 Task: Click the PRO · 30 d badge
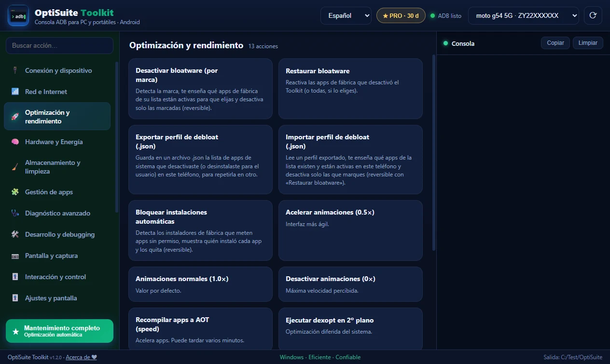pos(401,15)
